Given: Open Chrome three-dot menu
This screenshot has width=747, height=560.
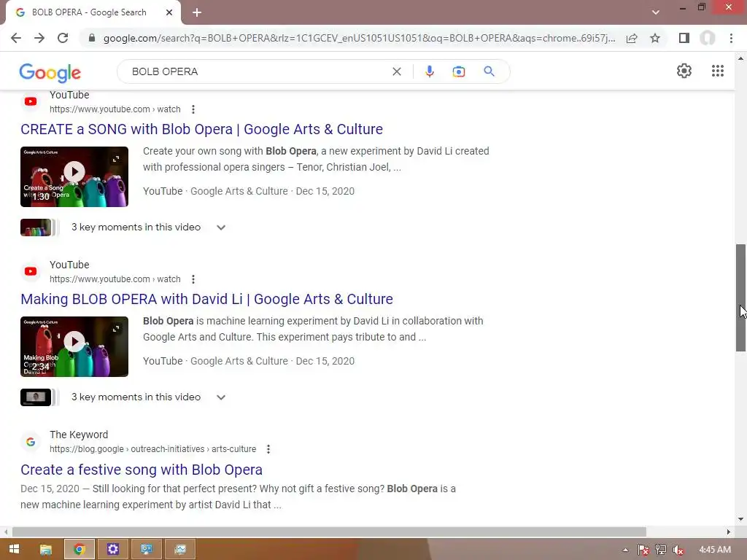Looking at the screenshot, I should 731,38.
